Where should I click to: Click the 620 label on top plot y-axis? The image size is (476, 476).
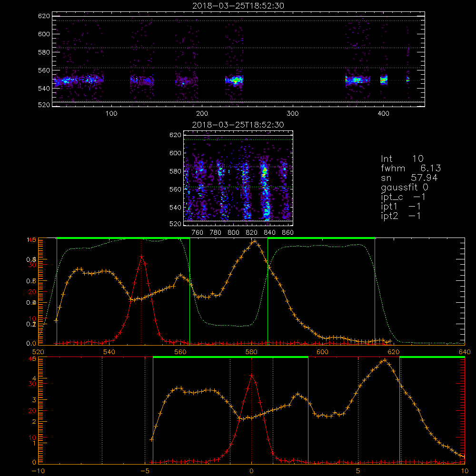coord(44,16)
